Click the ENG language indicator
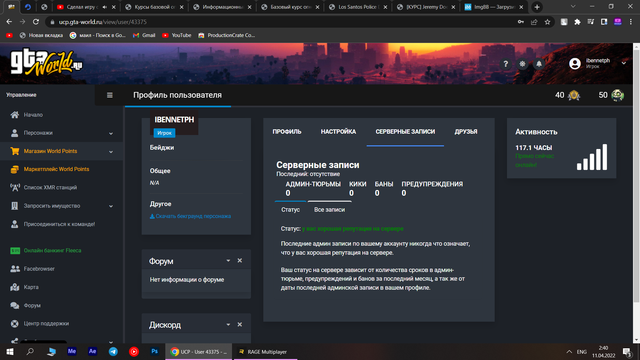This screenshot has height=360, width=640. point(582,351)
